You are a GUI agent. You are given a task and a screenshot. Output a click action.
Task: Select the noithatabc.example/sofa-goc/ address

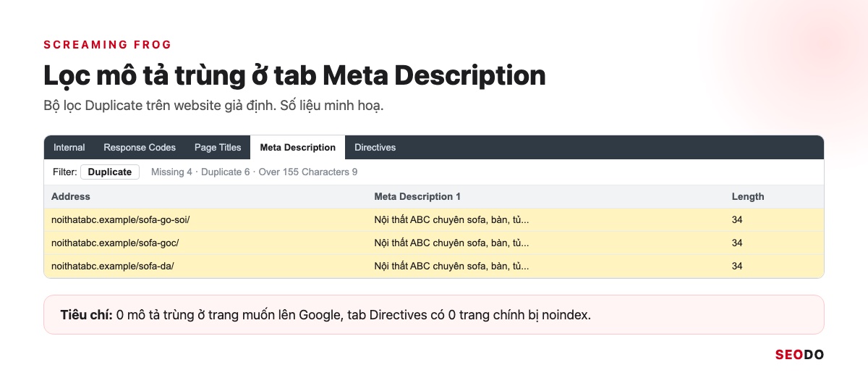(115, 243)
